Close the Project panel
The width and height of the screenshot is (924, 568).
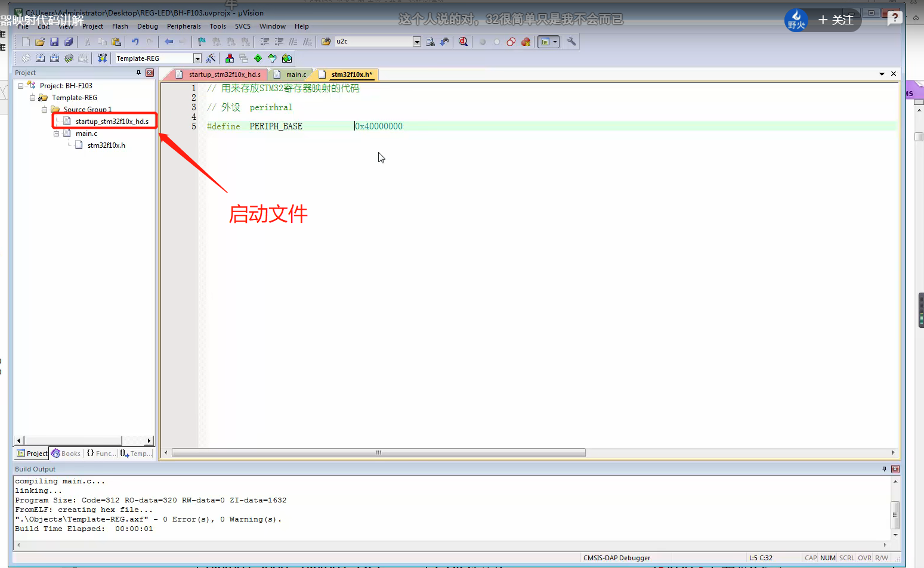pos(150,73)
